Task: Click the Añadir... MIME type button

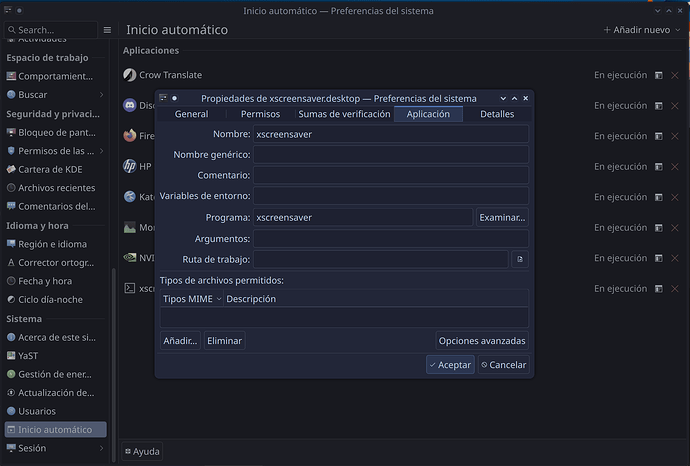Action: (180, 341)
